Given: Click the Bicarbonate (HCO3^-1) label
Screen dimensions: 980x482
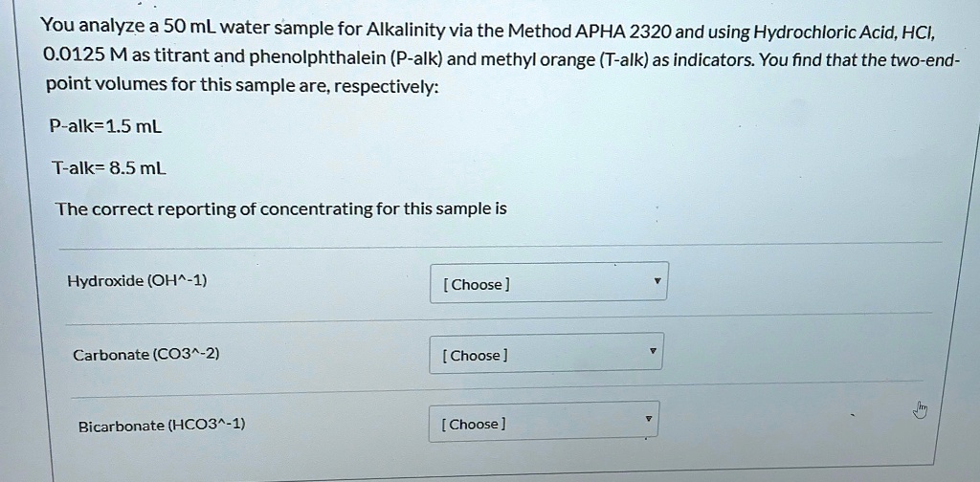Looking at the screenshot, I should pos(162,424).
